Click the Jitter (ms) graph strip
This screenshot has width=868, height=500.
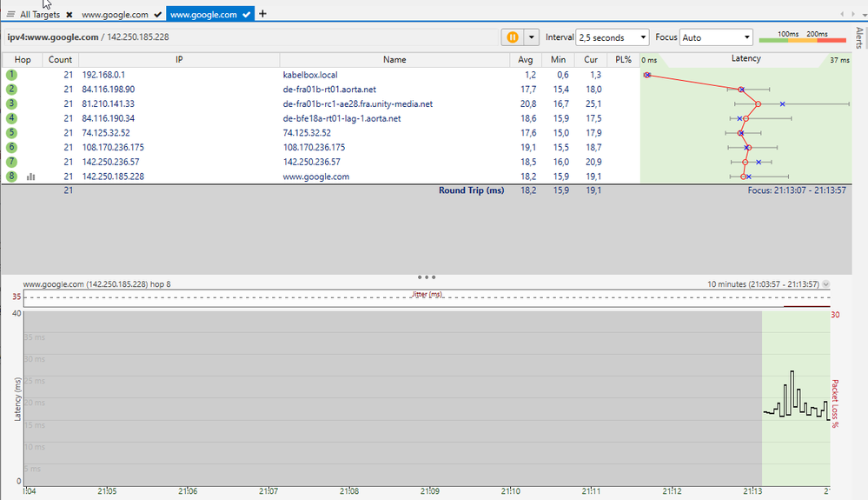[x=427, y=298]
